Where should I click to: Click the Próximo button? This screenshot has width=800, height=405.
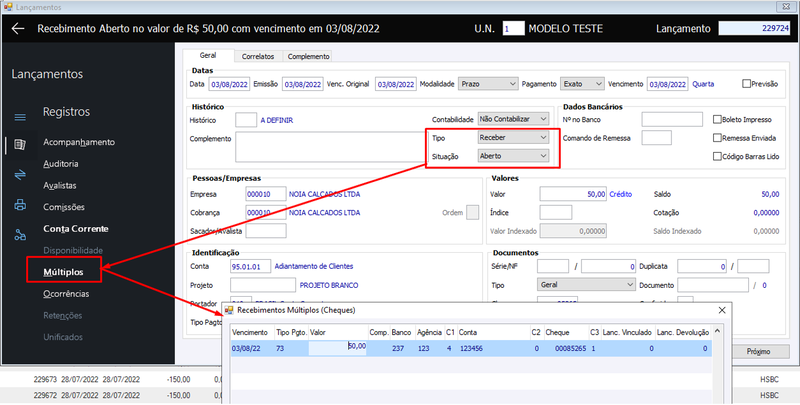[x=758, y=351]
